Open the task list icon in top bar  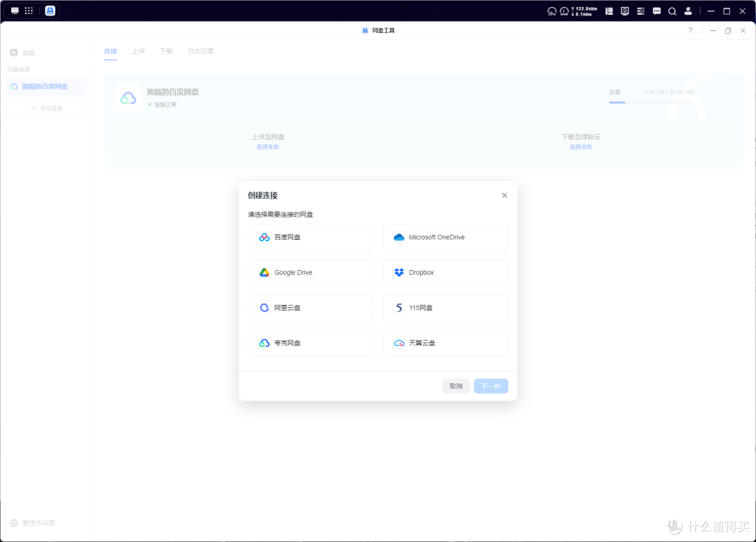(640, 11)
